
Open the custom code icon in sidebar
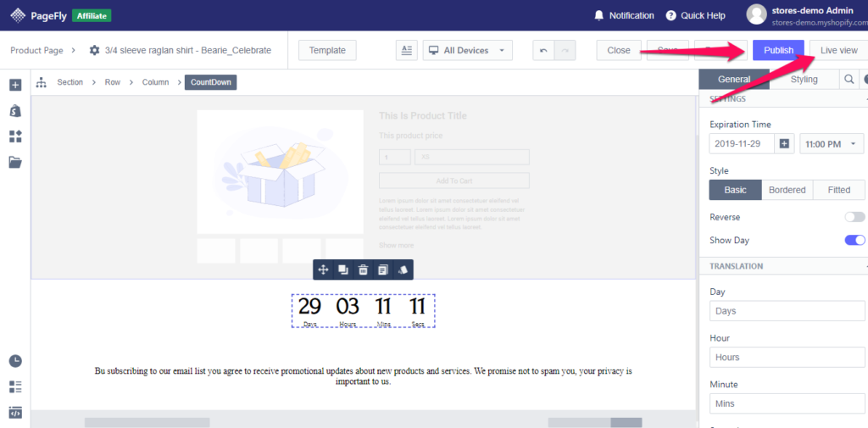pyautogui.click(x=14, y=413)
